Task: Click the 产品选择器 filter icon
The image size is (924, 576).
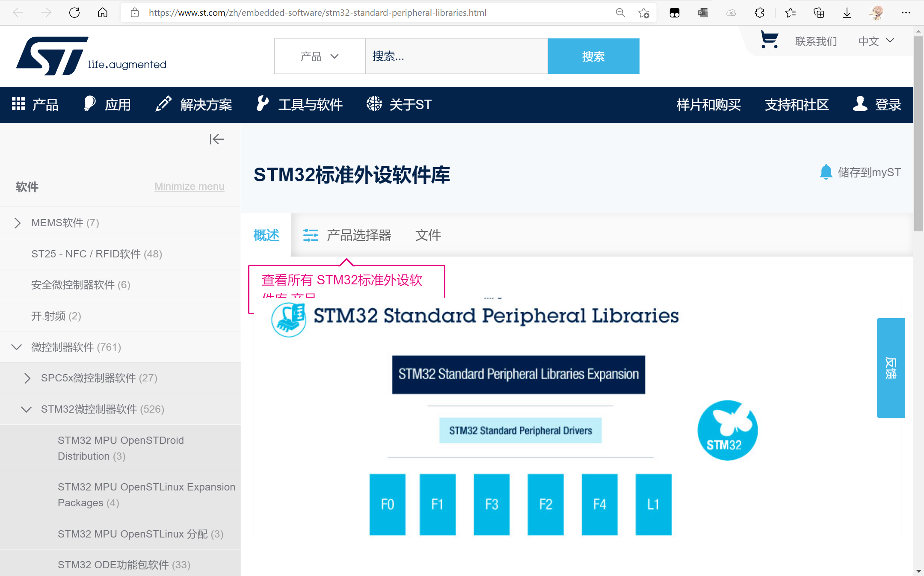Action: (x=311, y=235)
